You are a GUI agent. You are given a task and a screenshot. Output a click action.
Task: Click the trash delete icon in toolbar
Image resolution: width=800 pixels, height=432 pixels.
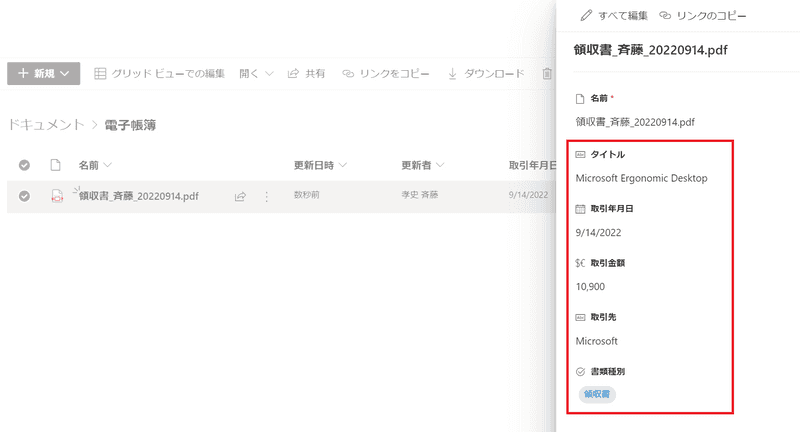(x=547, y=74)
